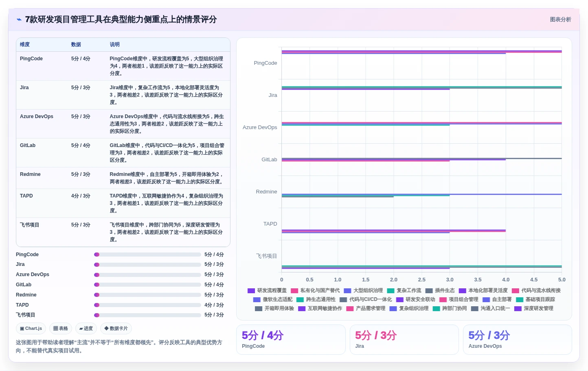Toggle the 沟通入口统一 legend series
588x371 pixels.
click(490, 309)
